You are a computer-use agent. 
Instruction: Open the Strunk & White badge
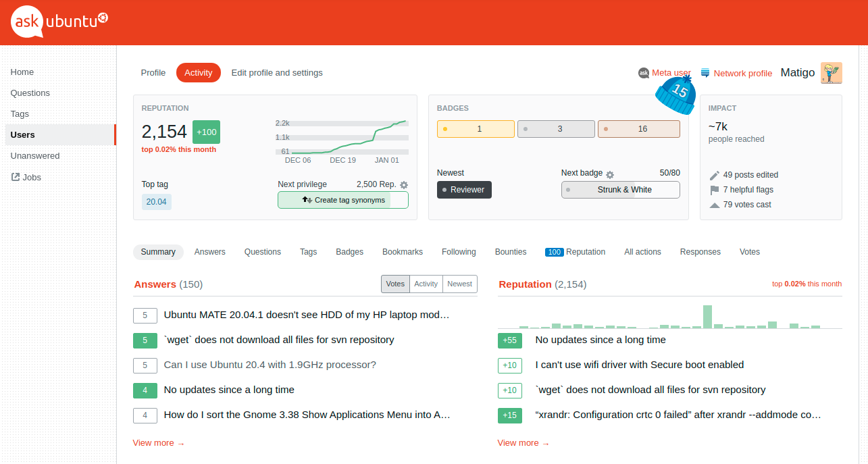620,190
